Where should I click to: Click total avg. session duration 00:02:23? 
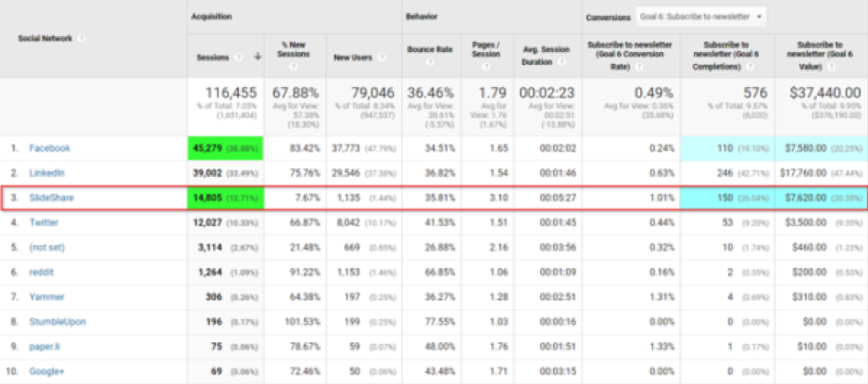[547, 93]
